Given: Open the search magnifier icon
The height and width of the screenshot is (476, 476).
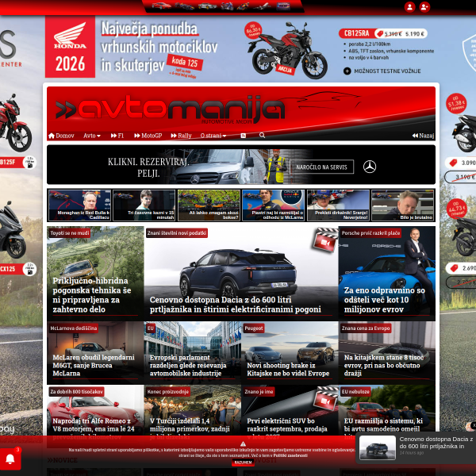Looking at the screenshot, I should tap(262, 135).
